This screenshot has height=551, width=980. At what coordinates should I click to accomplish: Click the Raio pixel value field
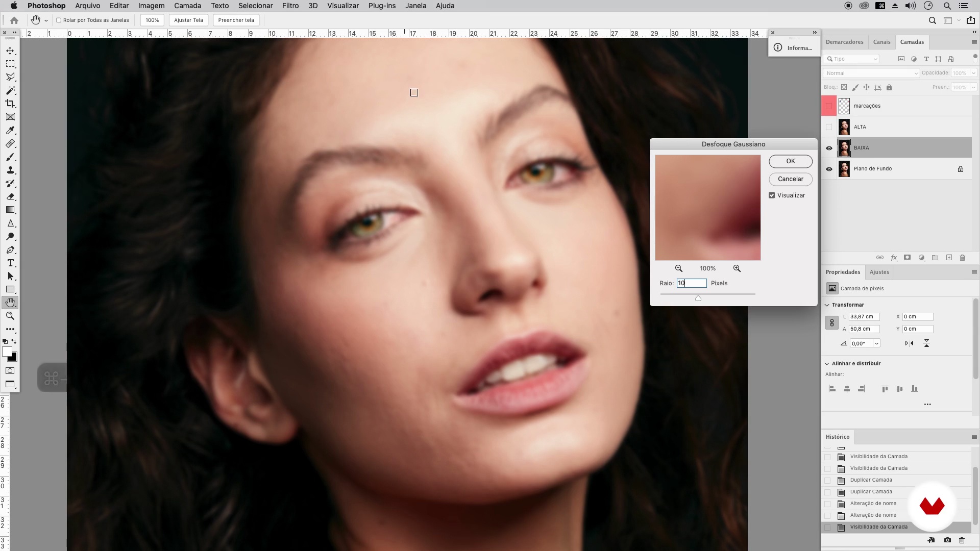pyautogui.click(x=692, y=283)
